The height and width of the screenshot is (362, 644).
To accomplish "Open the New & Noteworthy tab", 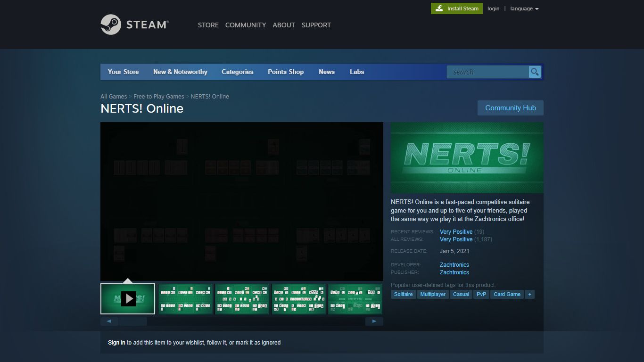I will [x=180, y=72].
